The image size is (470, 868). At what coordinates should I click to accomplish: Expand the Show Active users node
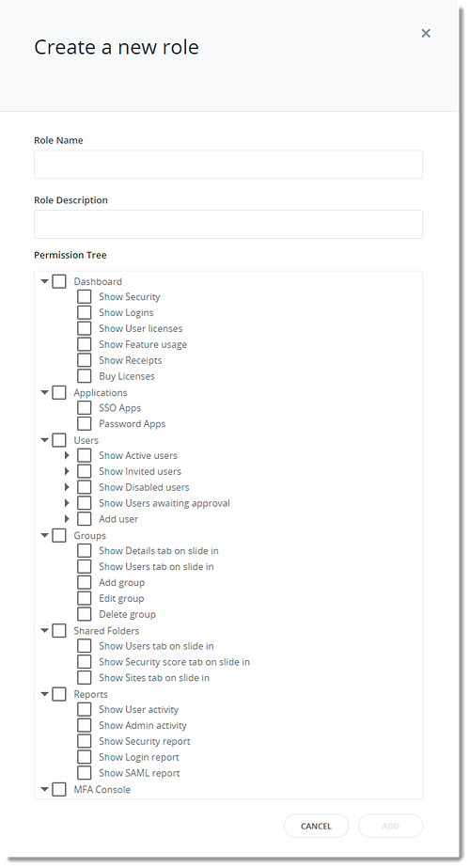pyautogui.click(x=67, y=455)
